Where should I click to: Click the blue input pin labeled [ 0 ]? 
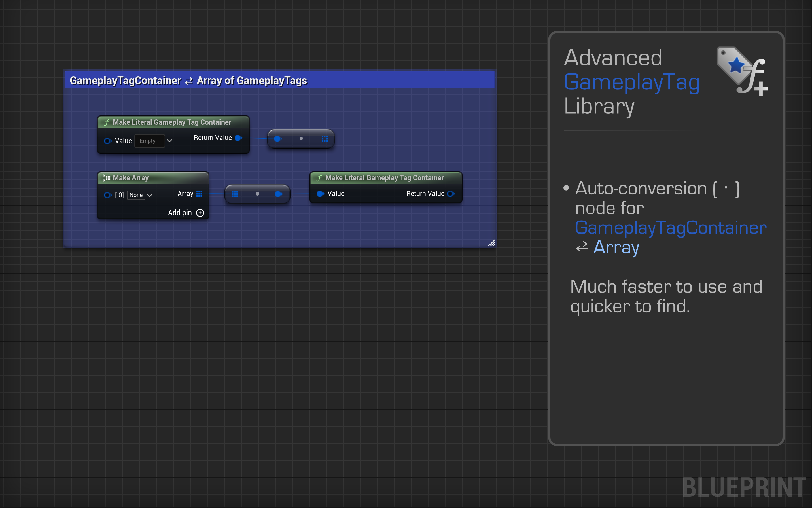click(107, 195)
